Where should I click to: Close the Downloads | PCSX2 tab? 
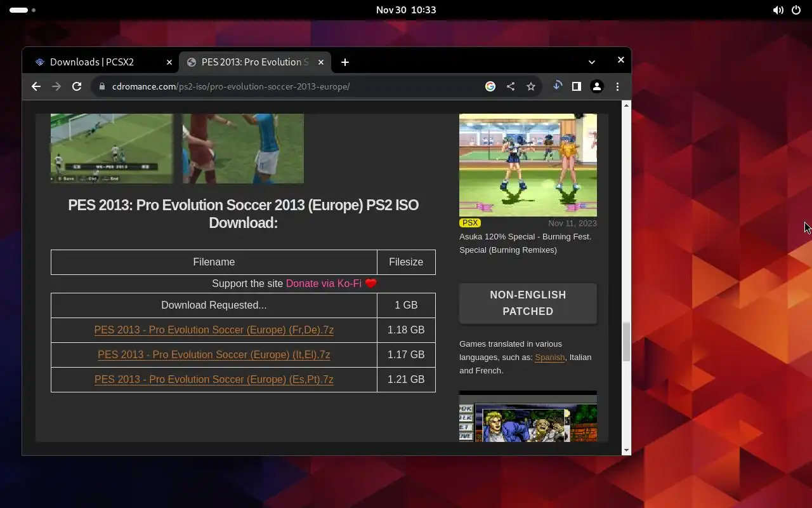169,62
